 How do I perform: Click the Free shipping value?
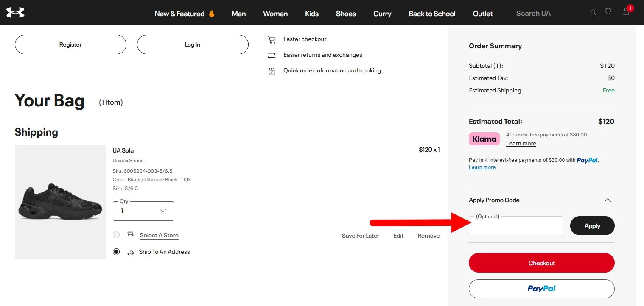[x=609, y=90]
